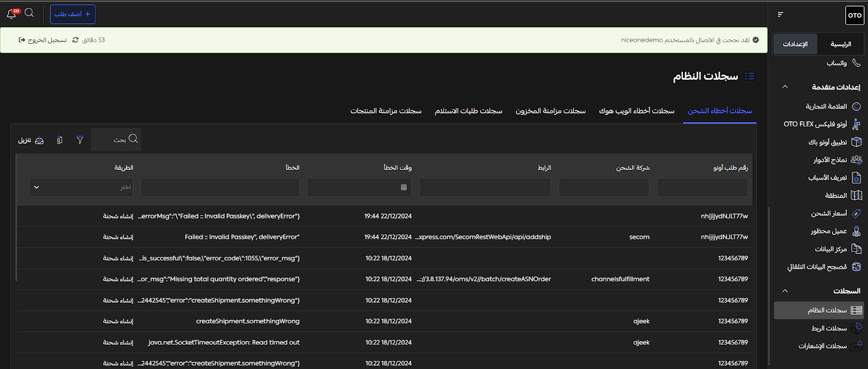Click the أضف طلب button
The height and width of the screenshot is (369, 868).
pos(73,14)
